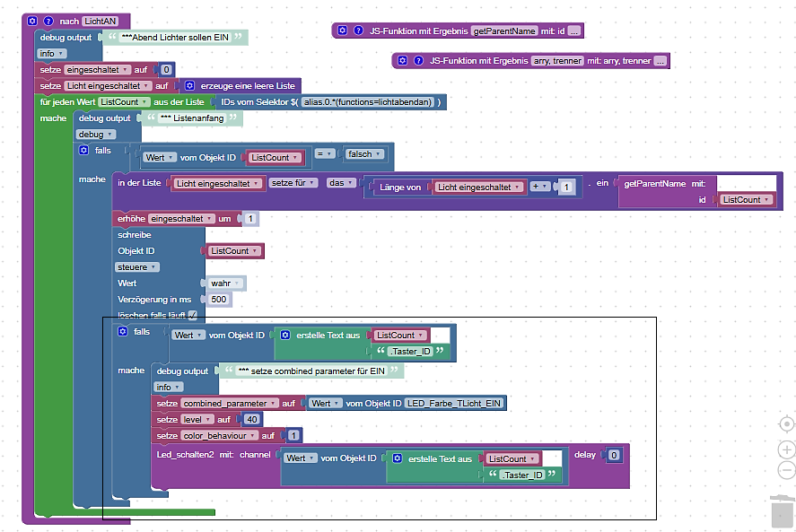Zoom in the workspace with plus icon

[786, 449]
